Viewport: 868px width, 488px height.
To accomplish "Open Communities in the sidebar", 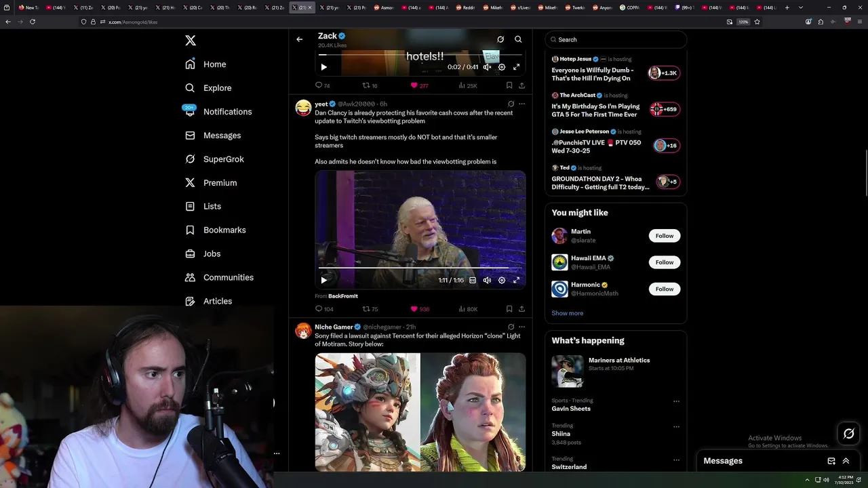I will click(219, 277).
